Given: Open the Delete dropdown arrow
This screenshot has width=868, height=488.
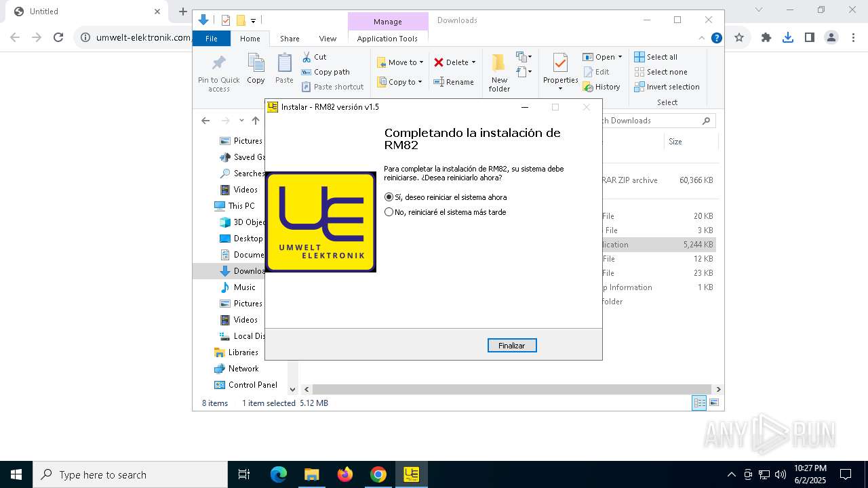Looking at the screenshot, I should (473, 62).
